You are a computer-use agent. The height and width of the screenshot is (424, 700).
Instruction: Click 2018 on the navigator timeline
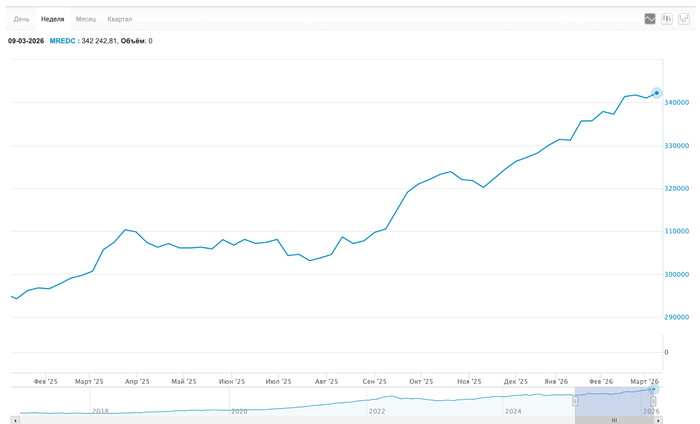100,411
